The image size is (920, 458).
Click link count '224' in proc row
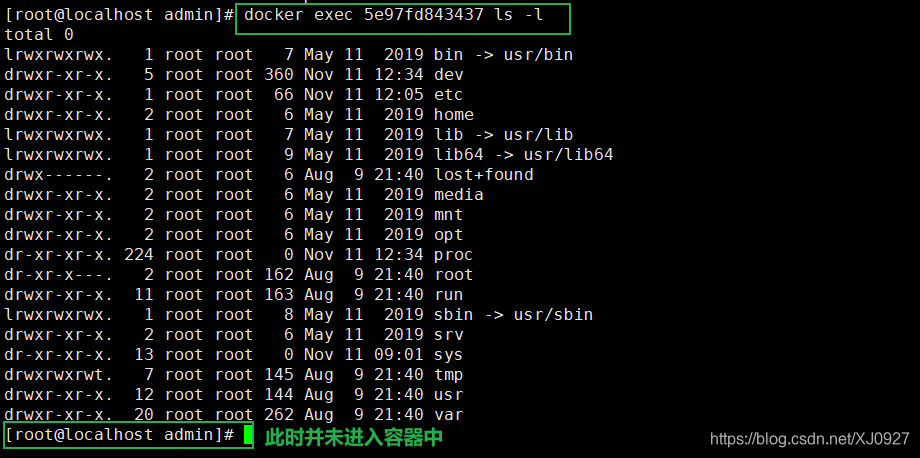[139, 255]
